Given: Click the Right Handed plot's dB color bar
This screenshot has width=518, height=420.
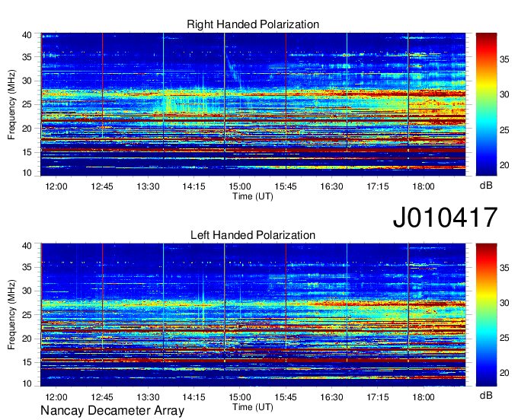Looking at the screenshot, I should 486,104.
